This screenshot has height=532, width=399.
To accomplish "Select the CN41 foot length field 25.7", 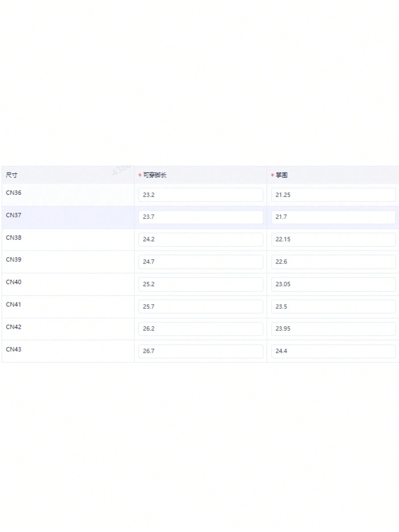I will click(200, 306).
